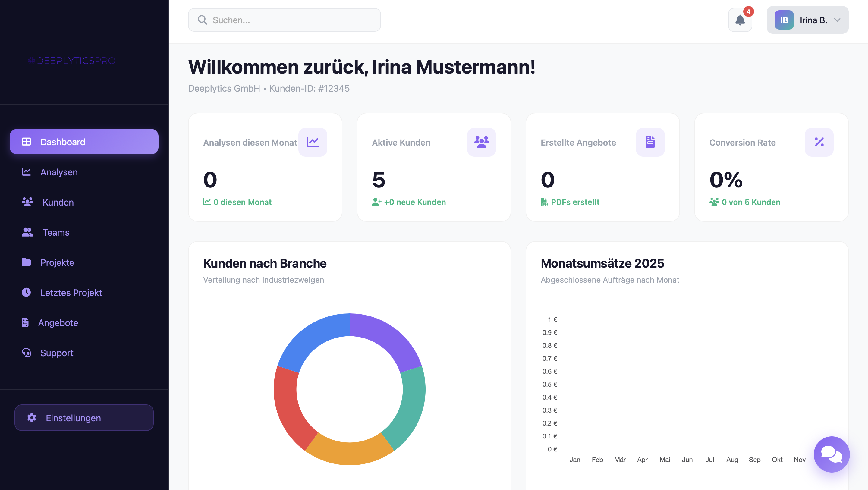Select Letztes Projekt in sidebar
The width and height of the screenshot is (868, 490).
pos(84,292)
